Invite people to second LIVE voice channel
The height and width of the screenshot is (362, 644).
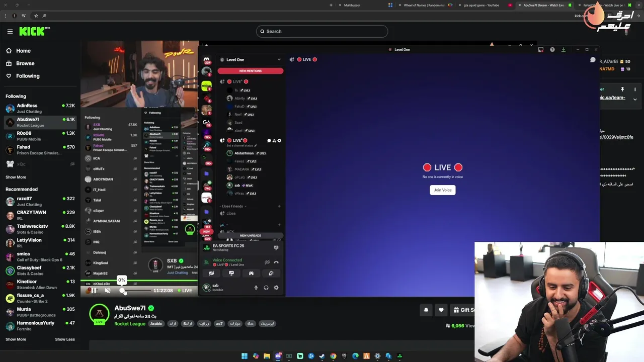pos(274,141)
